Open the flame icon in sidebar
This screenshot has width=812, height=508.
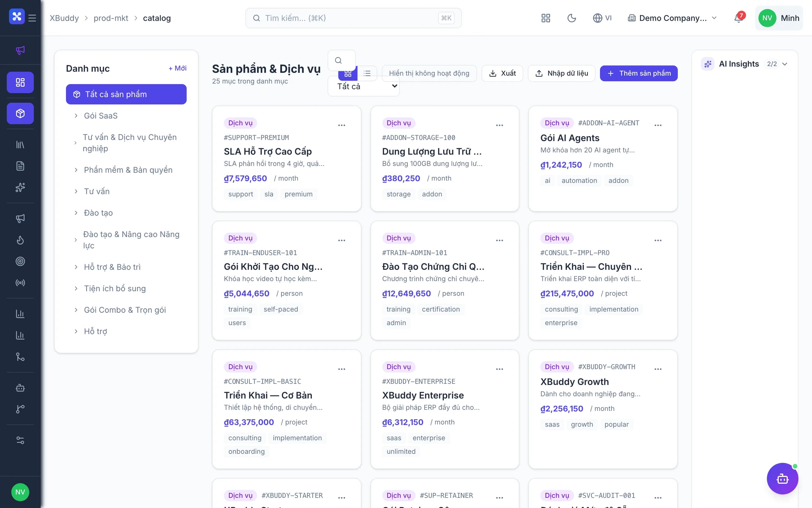click(x=20, y=240)
